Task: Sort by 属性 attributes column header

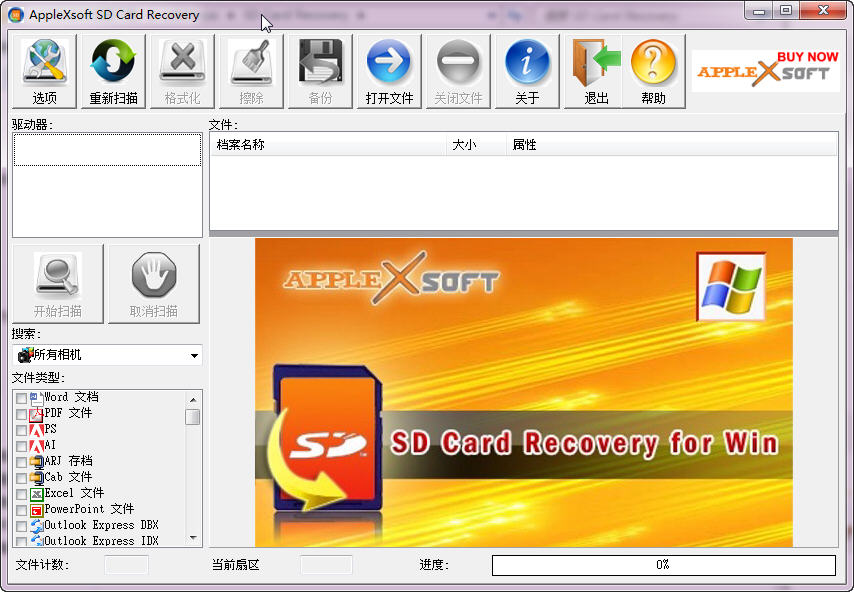Action: click(x=672, y=145)
